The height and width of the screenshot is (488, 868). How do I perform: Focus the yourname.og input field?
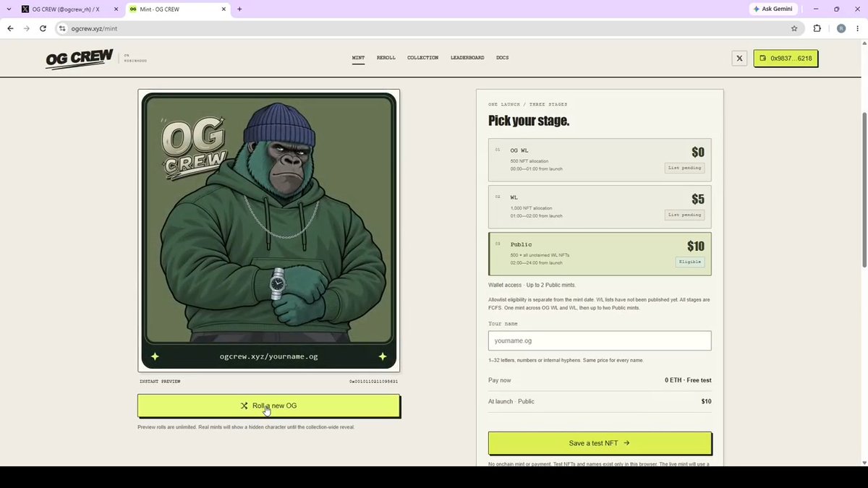pos(600,341)
